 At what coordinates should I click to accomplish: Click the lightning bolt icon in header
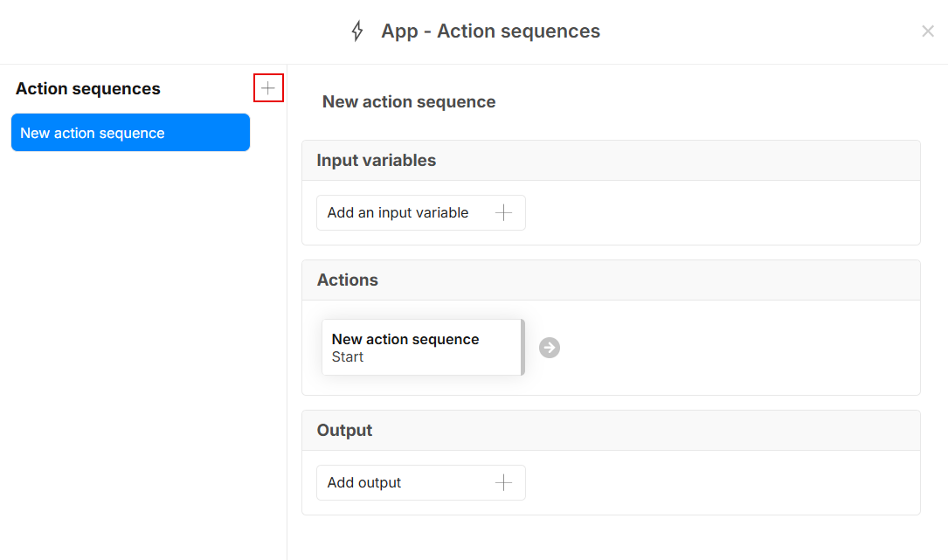[356, 31]
